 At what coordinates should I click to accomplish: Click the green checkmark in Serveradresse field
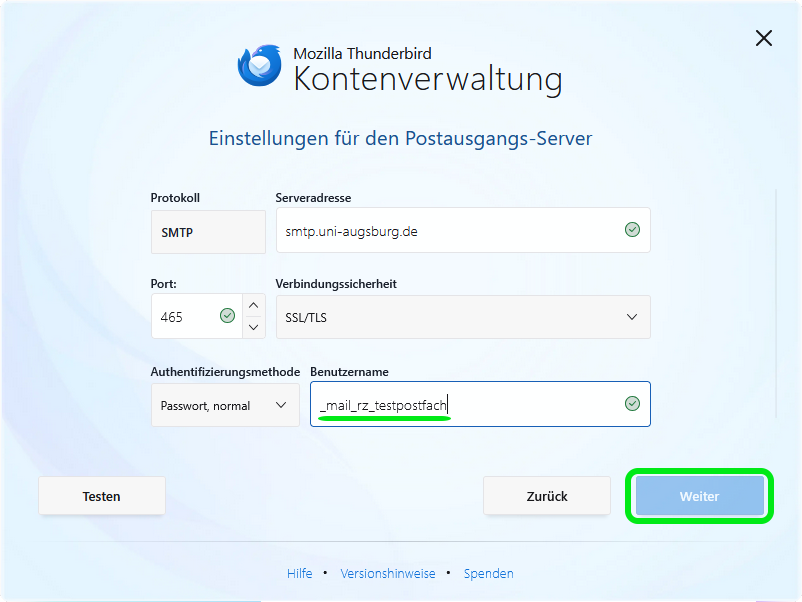632,230
